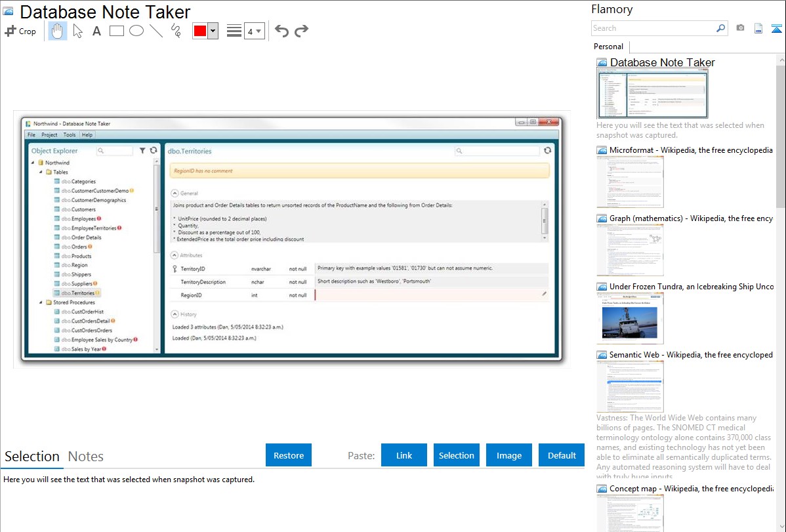
Task: Select the Microformat page thumbnail
Action: pos(630,182)
